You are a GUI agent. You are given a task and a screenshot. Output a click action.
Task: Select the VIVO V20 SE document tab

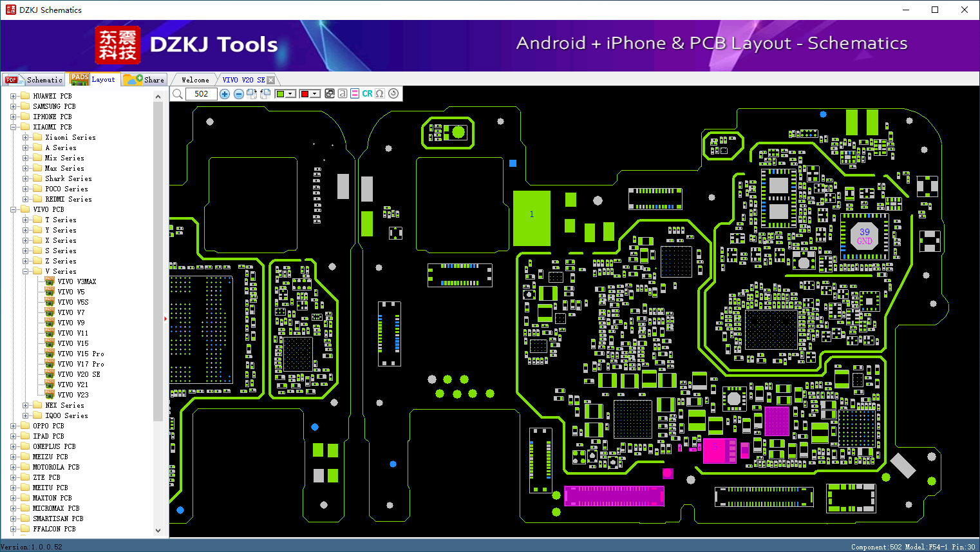(x=244, y=80)
